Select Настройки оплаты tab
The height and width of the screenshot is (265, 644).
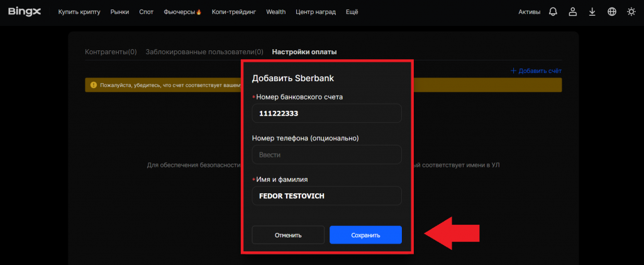tap(304, 52)
